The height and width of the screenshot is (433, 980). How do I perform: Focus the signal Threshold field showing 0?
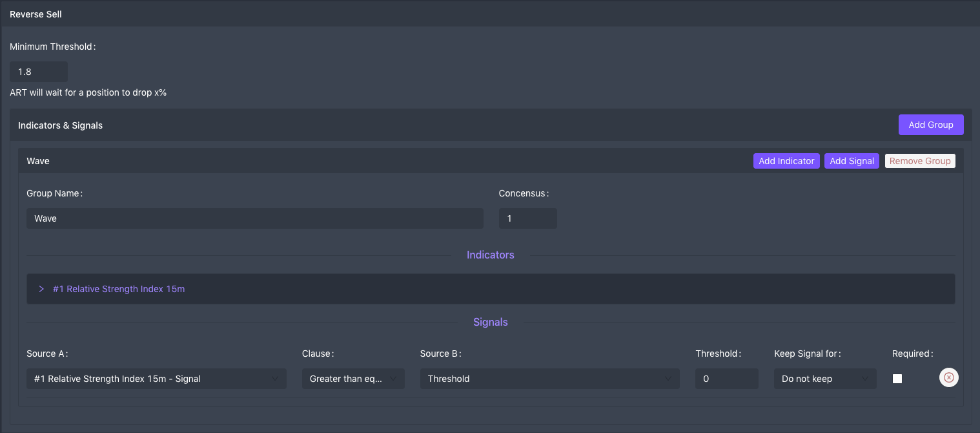tap(727, 379)
